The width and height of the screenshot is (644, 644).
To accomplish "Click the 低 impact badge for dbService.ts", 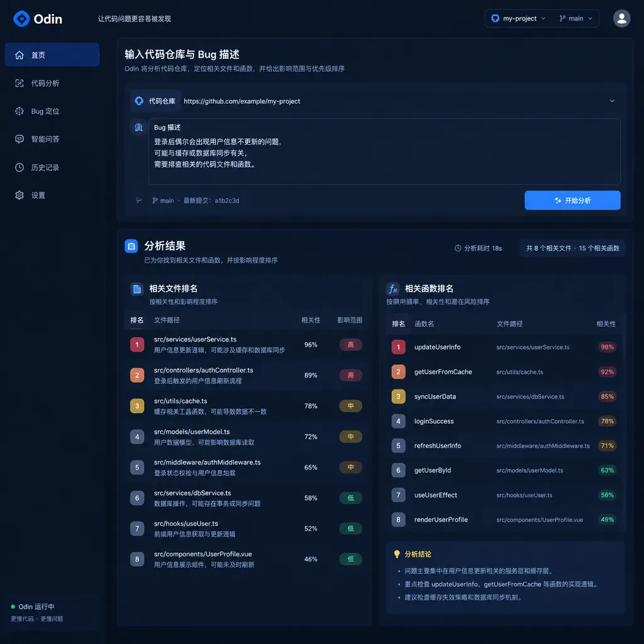I will tap(350, 498).
